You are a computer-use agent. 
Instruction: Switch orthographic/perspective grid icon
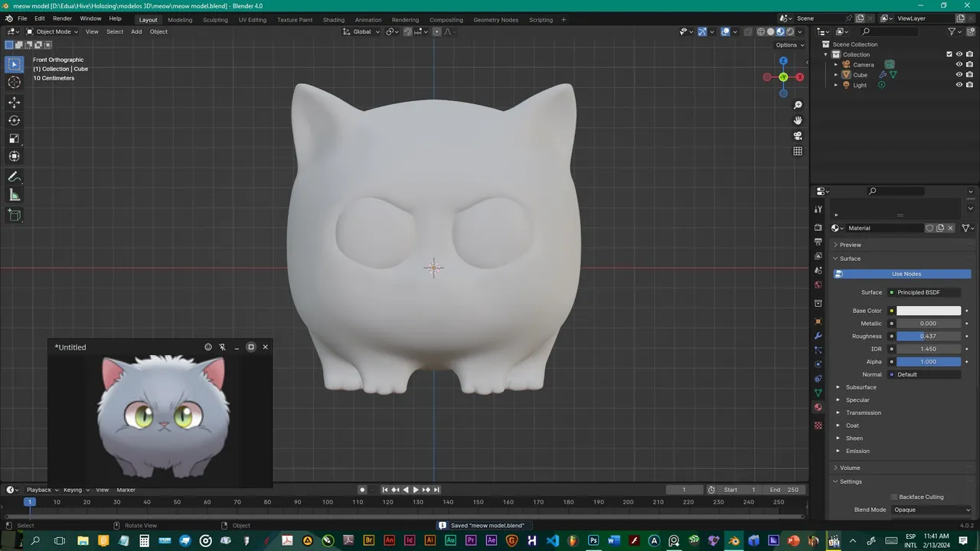click(x=798, y=151)
